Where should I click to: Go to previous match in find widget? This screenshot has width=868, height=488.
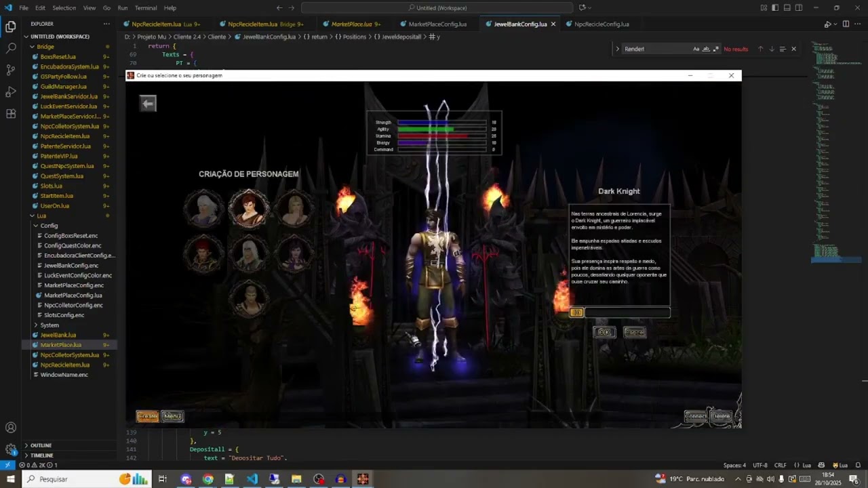click(x=760, y=49)
